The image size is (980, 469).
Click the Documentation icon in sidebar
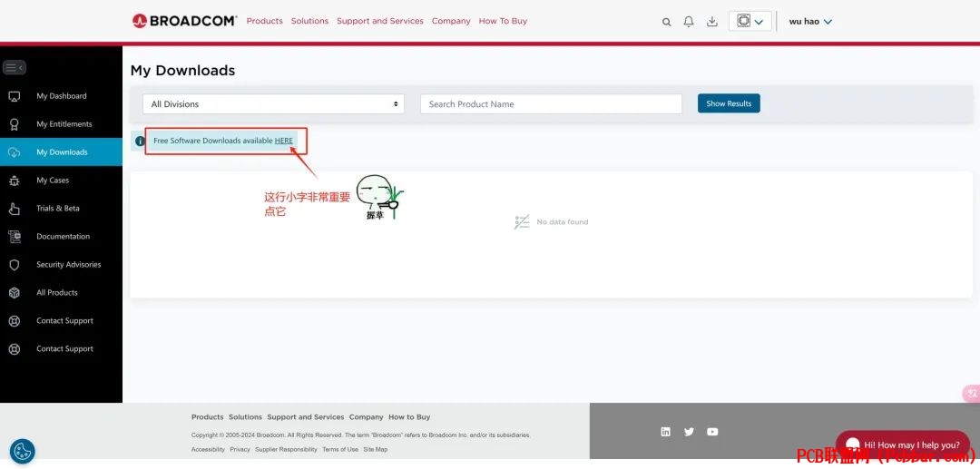pyautogui.click(x=15, y=237)
